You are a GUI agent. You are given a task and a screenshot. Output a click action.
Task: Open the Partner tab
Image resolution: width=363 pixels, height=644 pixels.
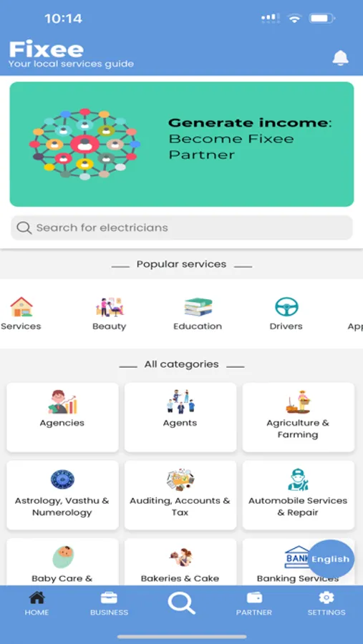253,603
